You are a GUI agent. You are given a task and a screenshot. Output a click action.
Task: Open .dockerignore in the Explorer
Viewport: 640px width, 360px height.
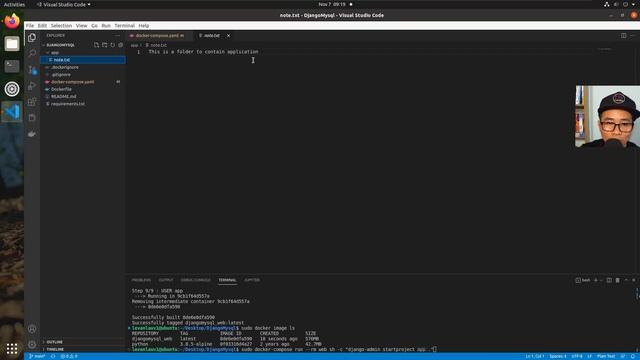point(83,67)
